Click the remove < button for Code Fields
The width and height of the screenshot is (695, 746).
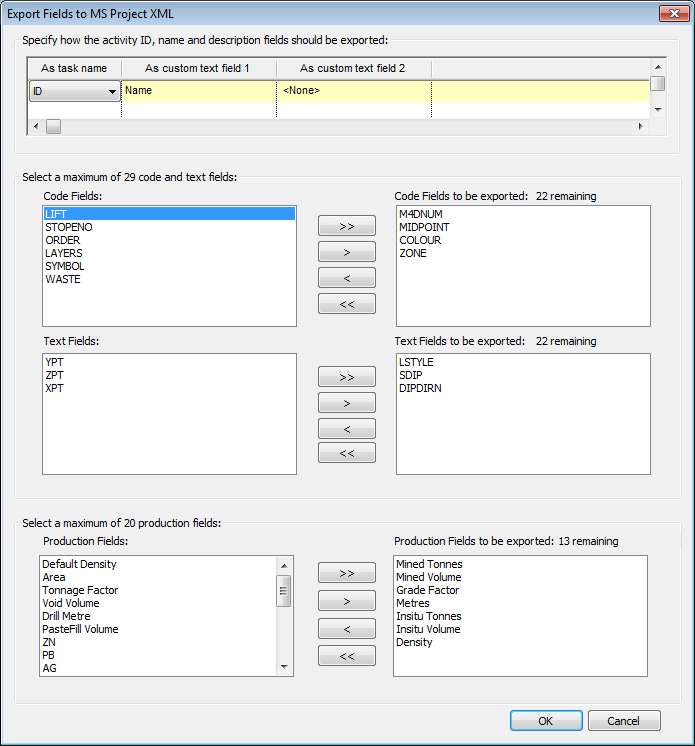pos(346,278)
